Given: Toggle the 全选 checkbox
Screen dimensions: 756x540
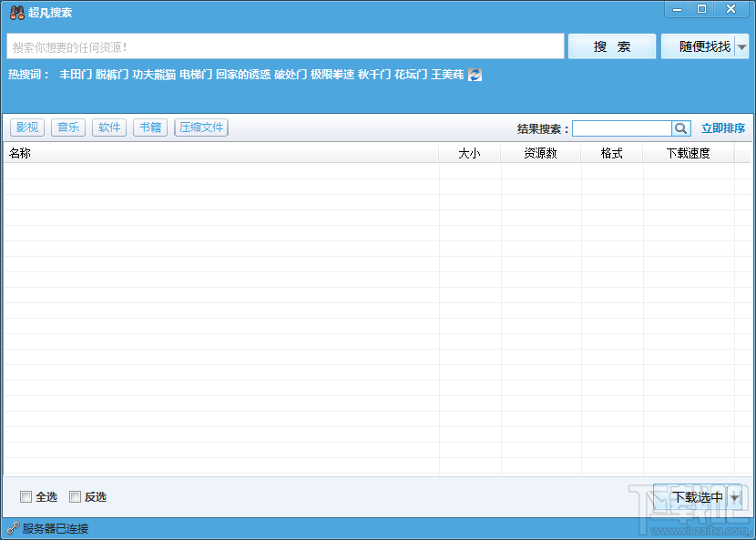Looking at the screenshot, I should (x=26, y=496).
